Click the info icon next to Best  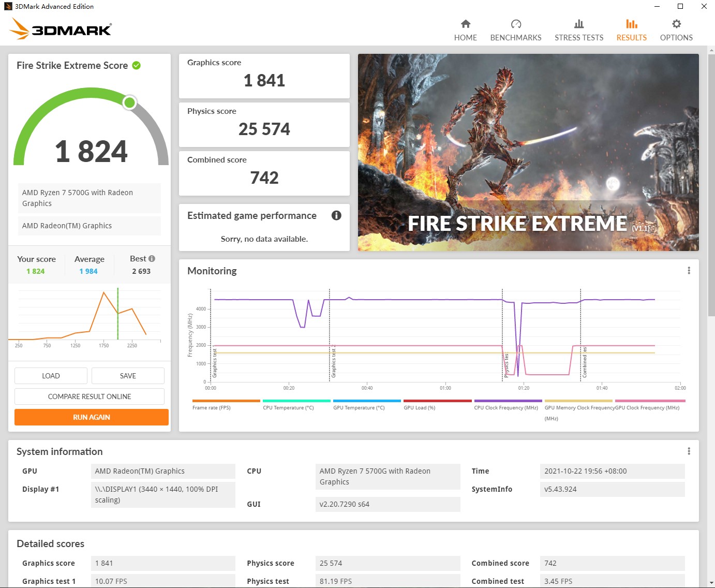[x=152, y=258]
